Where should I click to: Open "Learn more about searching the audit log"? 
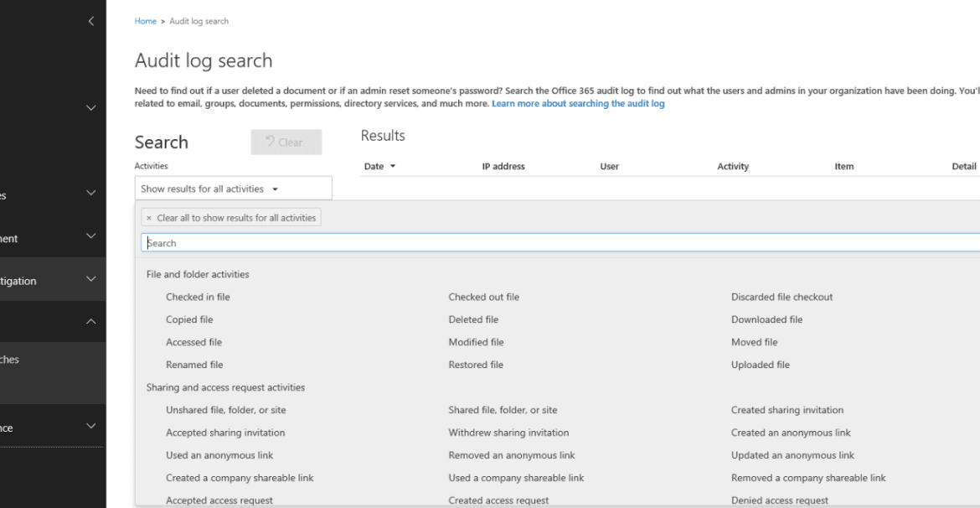coord(578,103)
